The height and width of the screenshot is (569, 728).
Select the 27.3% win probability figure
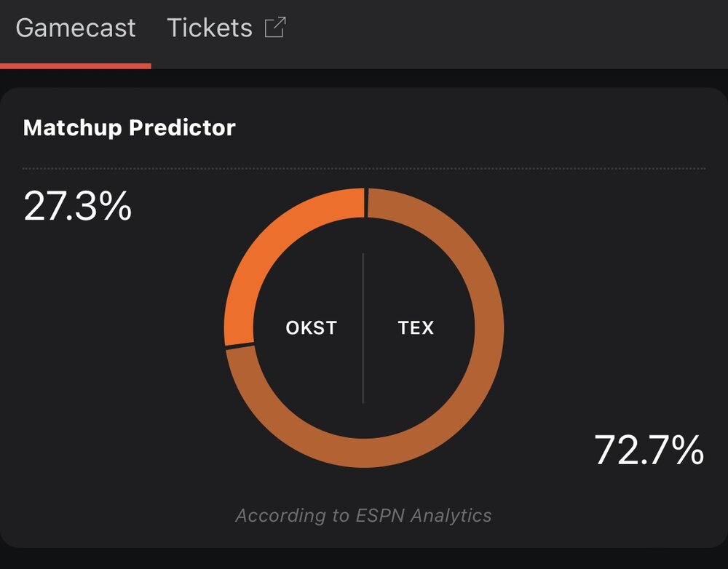pyautogui.click(x=78, y=207)
